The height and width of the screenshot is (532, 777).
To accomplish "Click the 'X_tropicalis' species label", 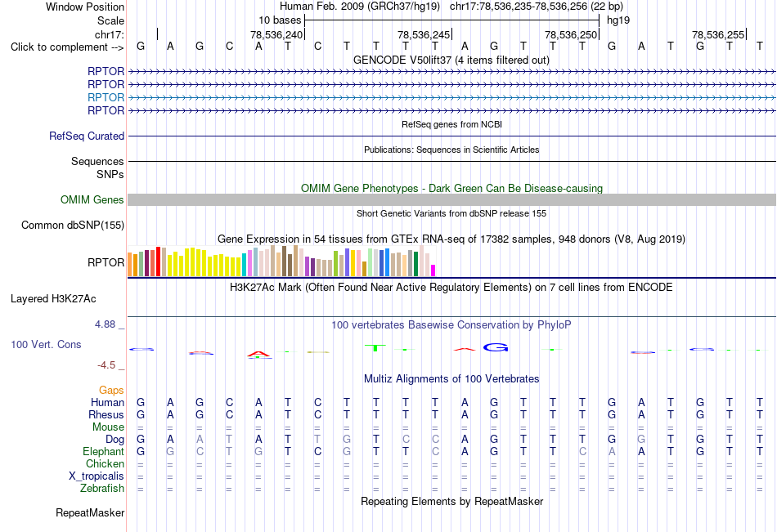I will coord(97,476).
